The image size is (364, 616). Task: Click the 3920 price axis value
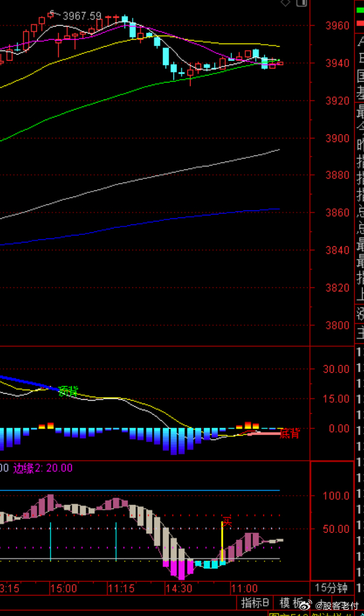337,101
